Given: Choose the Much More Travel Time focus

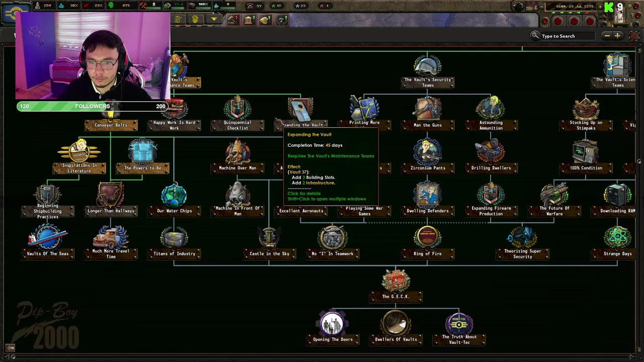Looking at the screenshot, I should pyautogui.click(x=111, y=243).
